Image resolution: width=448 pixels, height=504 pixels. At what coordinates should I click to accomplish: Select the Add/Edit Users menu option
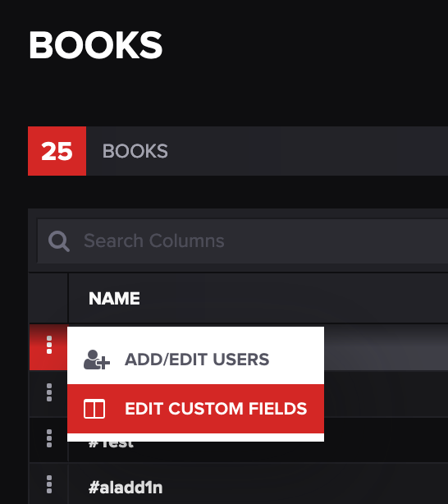[195, 360]
